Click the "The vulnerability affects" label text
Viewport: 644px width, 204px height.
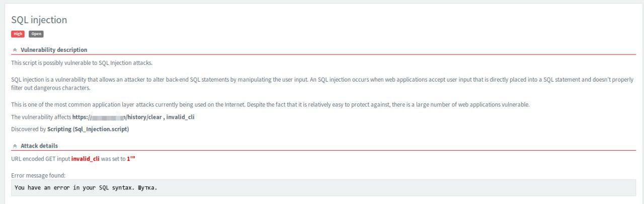(41, 117)
